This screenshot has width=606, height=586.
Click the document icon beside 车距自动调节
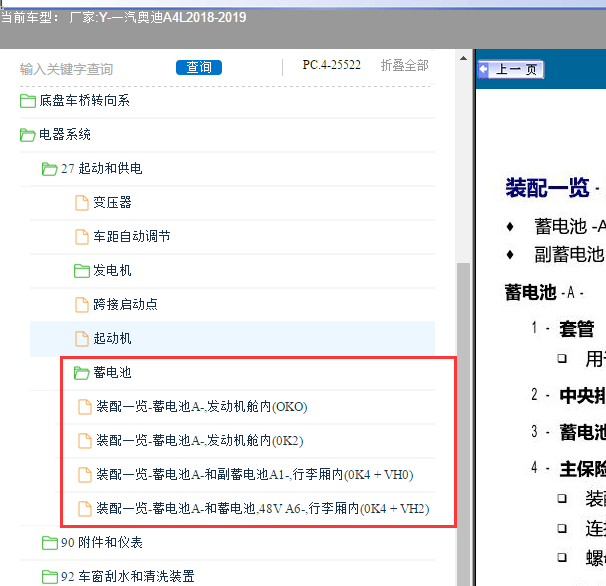[82, 237]
